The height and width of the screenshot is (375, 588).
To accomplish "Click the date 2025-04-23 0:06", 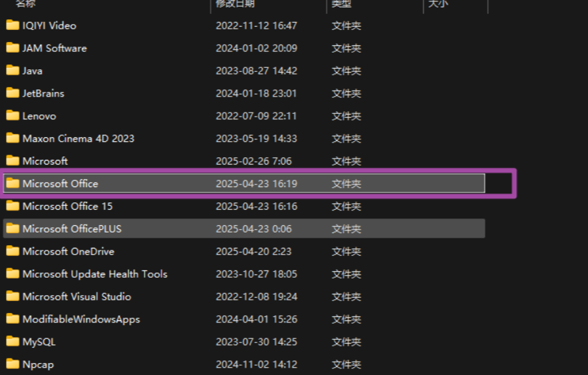I will 254,228.
